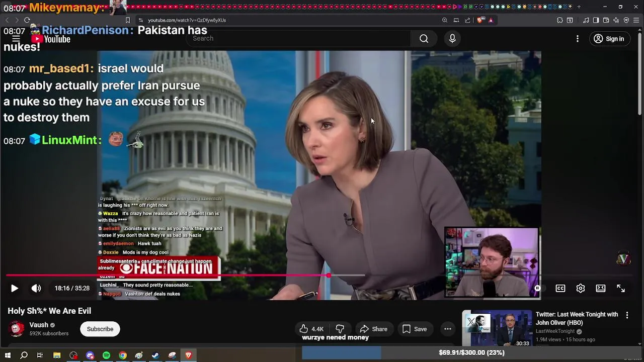The image size is (644, 362).
Task: Open Brave Shields lion icon
Action: (480, 20)
